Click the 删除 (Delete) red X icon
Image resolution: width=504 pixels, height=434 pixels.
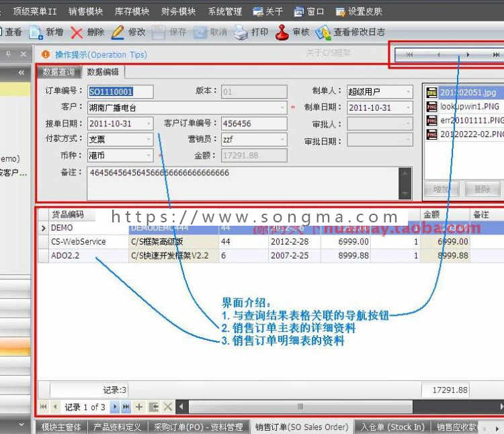tap(77, 32)
